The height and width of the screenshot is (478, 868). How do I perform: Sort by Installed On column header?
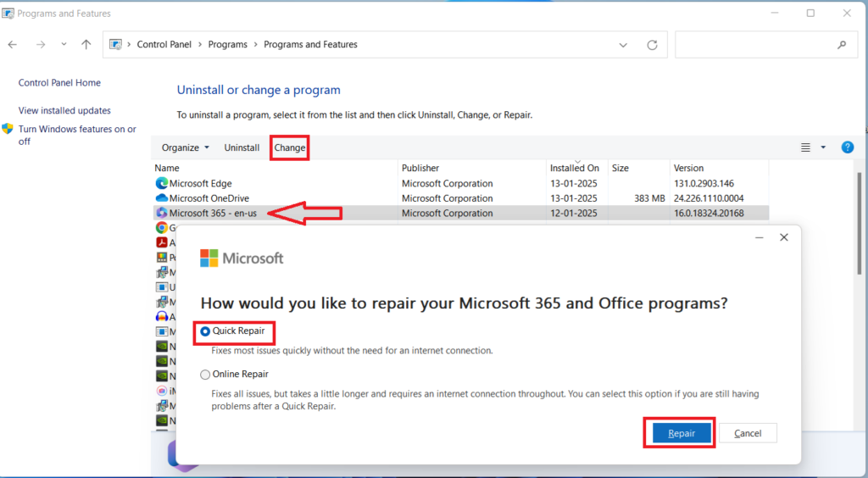[576, 168]
